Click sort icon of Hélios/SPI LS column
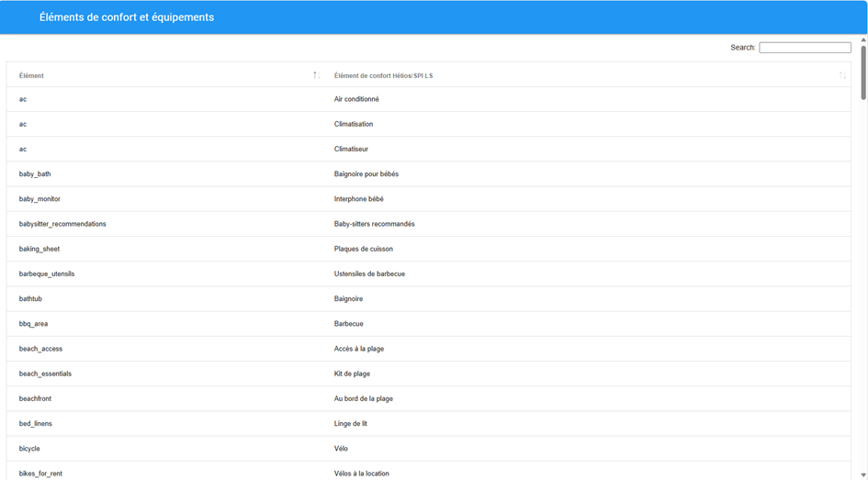 [841, 75]
